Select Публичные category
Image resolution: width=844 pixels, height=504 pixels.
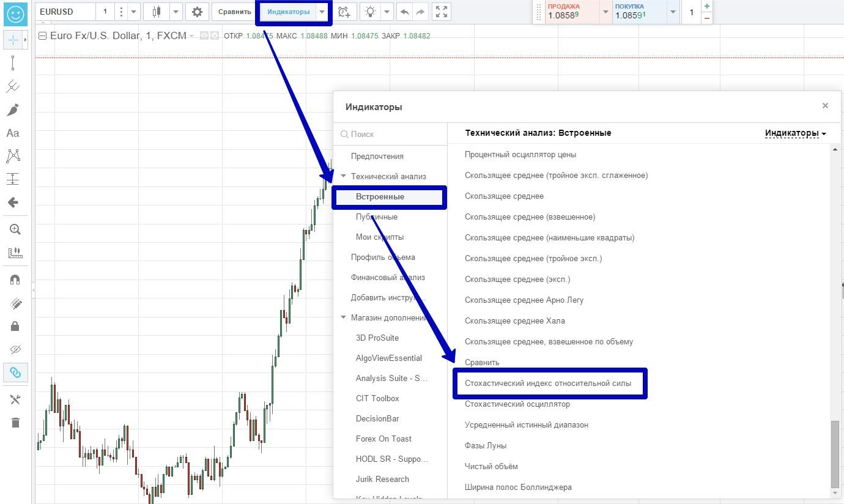[x=377, y=217]
